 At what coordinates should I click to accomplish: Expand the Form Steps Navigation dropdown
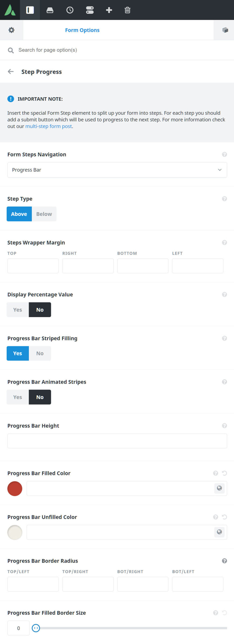pos(117,170)
